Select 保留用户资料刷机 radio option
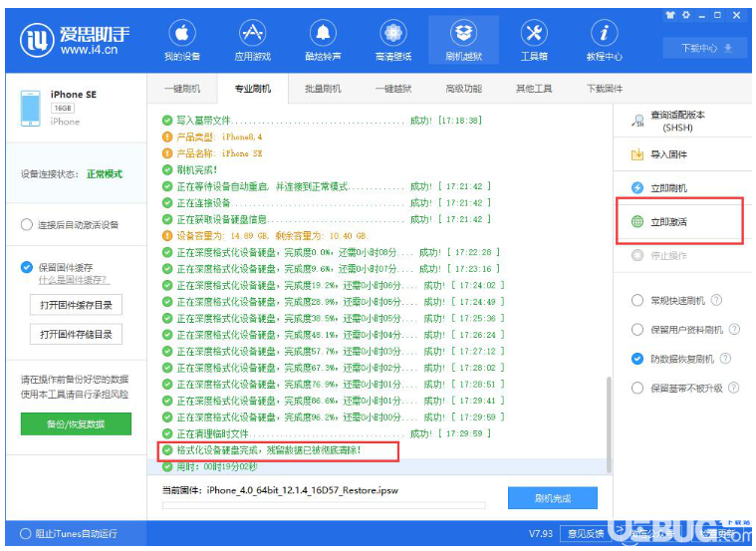This screenshot has height=551, width=756. coord(637,330)
